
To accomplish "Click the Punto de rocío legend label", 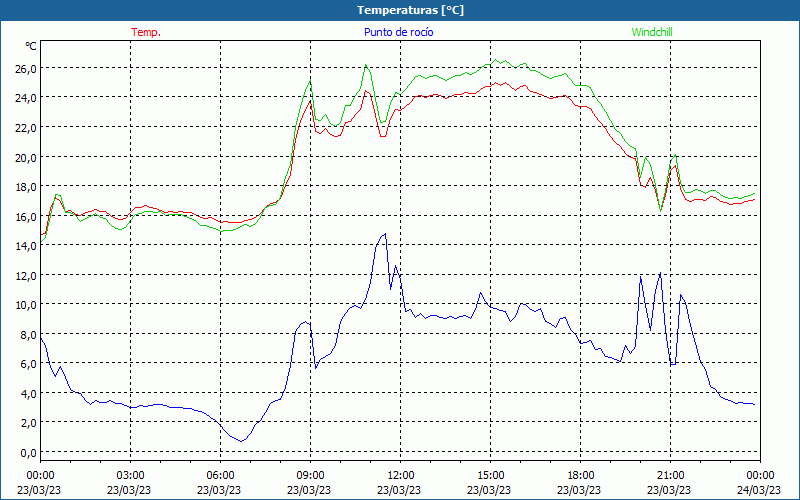I will 398,32.
